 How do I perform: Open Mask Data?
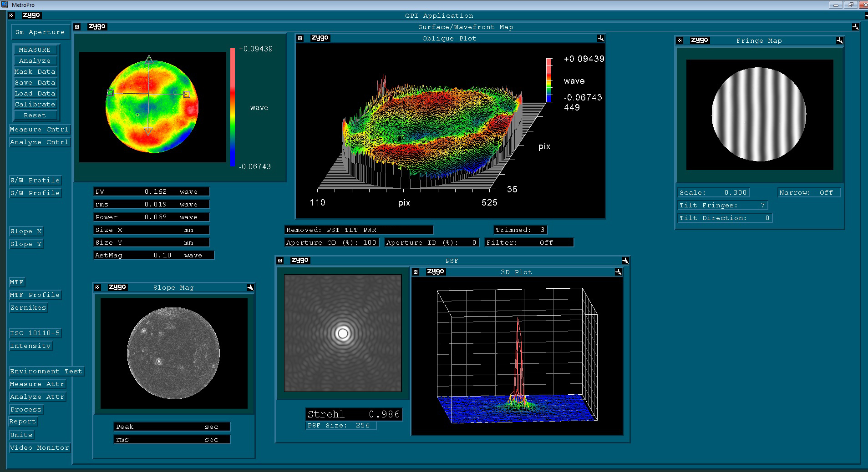[35, 71]
